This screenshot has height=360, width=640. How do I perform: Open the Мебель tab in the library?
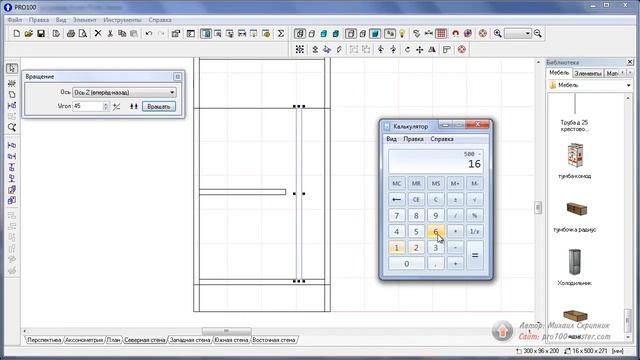pyautogui.click(x=559, y=73)
